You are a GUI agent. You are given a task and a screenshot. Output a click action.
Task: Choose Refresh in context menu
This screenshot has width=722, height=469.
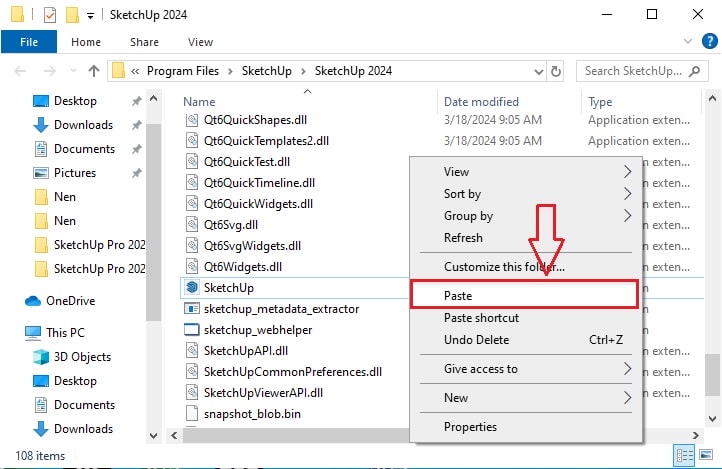pos(526,238)
